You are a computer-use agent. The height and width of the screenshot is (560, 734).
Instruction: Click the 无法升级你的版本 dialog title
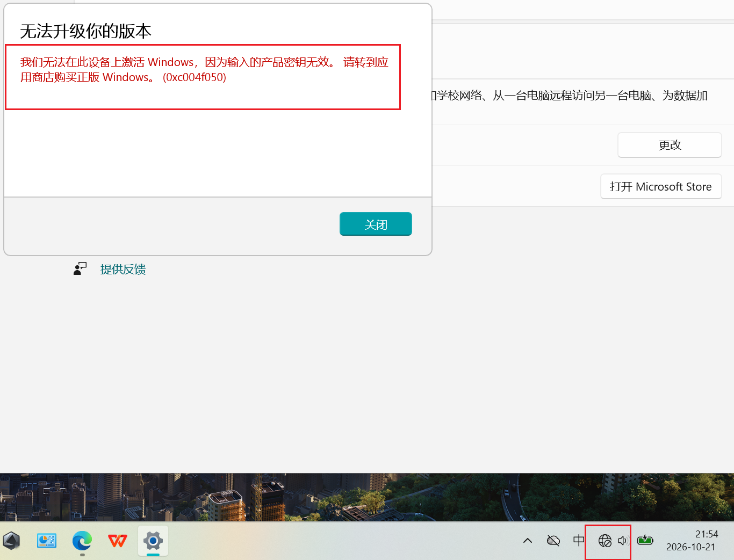point(86,31)
